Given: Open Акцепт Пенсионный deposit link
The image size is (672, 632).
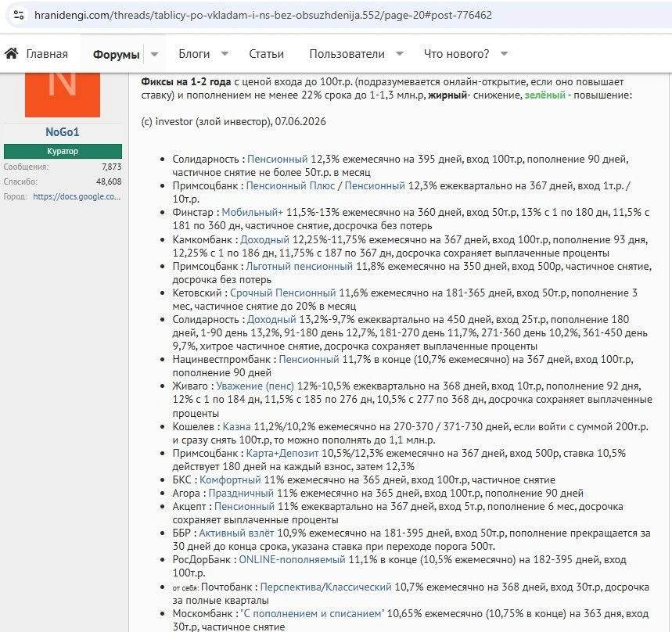Looking at the screenshot, I should click(x=244, y=506).
